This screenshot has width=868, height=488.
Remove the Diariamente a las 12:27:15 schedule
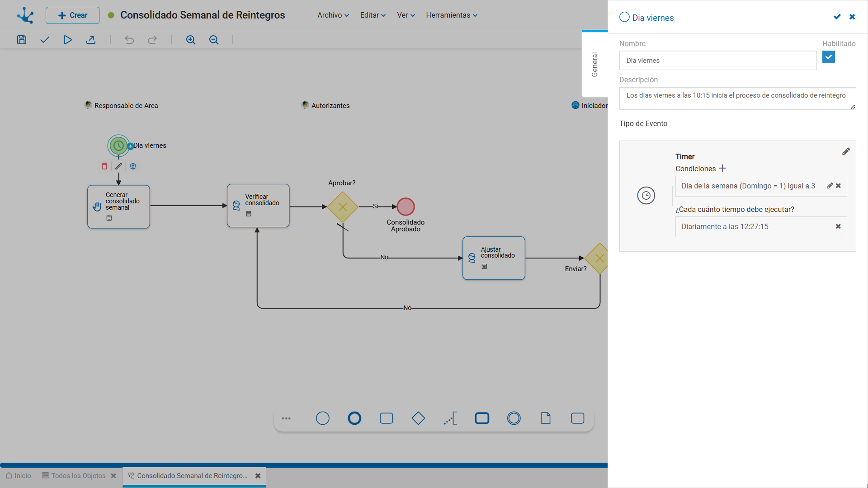838,226
